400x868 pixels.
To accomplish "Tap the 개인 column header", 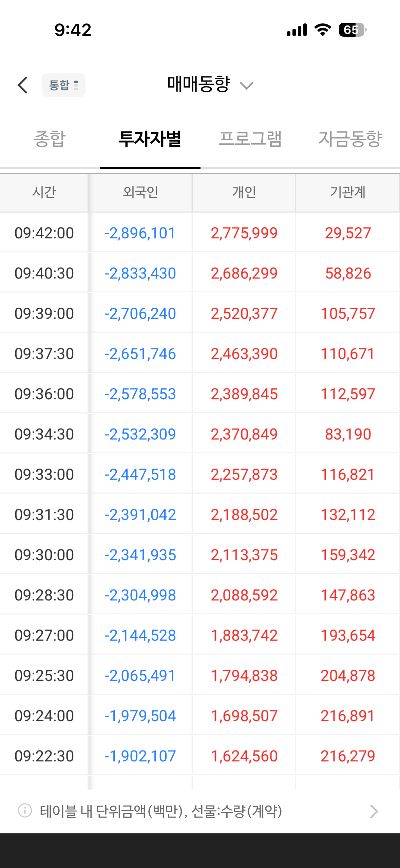I will point(244,193).
